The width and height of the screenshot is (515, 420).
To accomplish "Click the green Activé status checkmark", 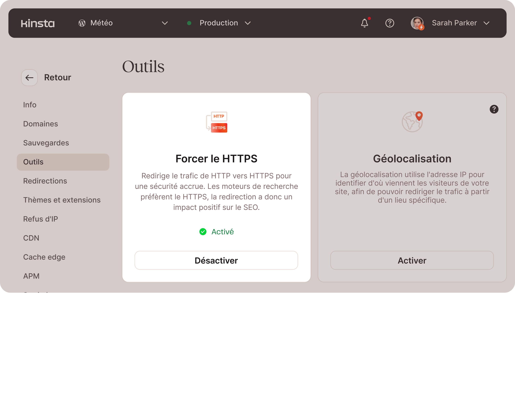I will coord(203,232).
